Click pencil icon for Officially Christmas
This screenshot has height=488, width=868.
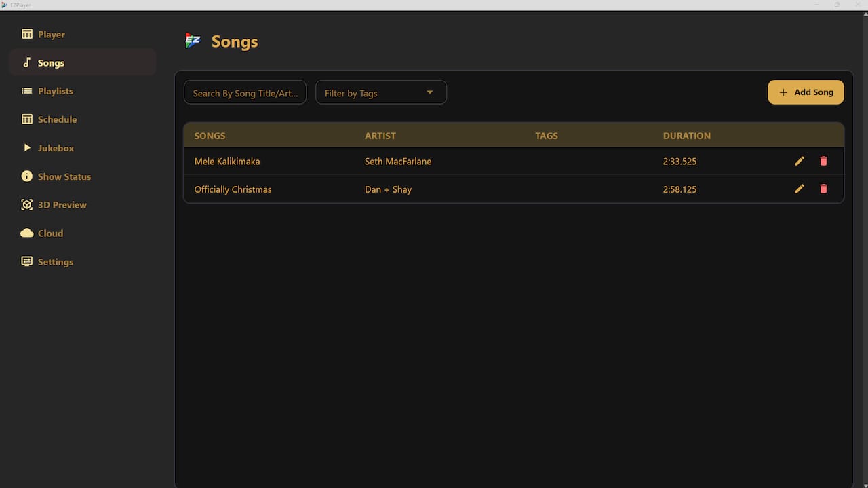click(x=800, y=189)
